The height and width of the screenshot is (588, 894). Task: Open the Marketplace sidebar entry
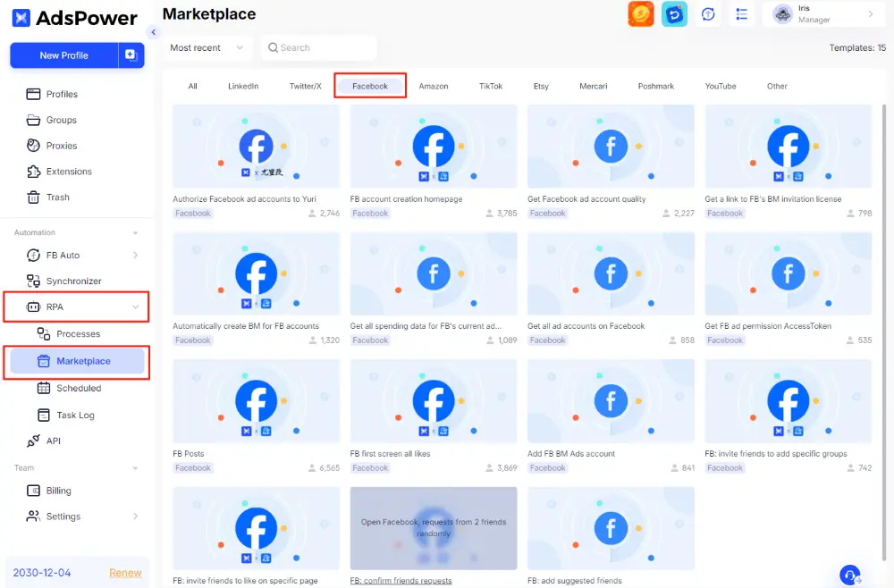coord(77,361)
